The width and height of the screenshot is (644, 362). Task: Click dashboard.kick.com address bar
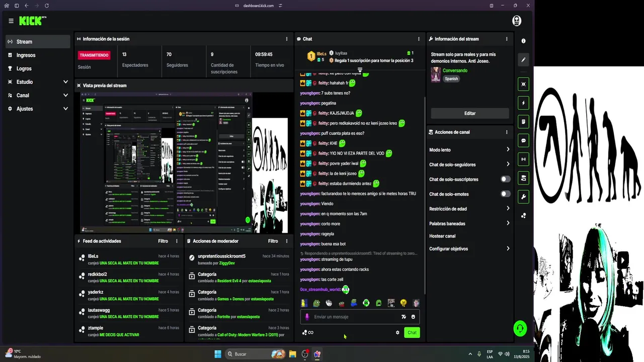259,6
